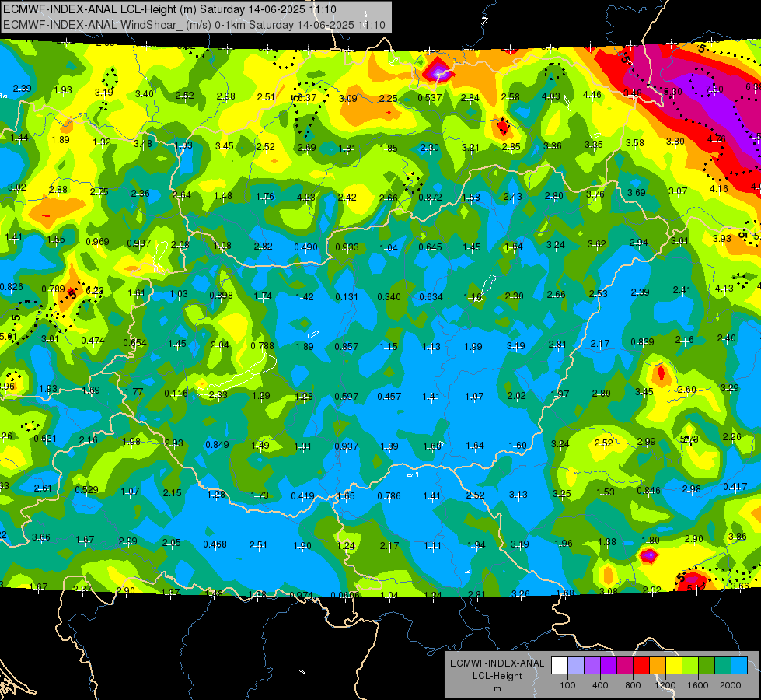The image size is (761, 700).
Task: Select the grid value 0.537
Action: [x=430, y=98]
